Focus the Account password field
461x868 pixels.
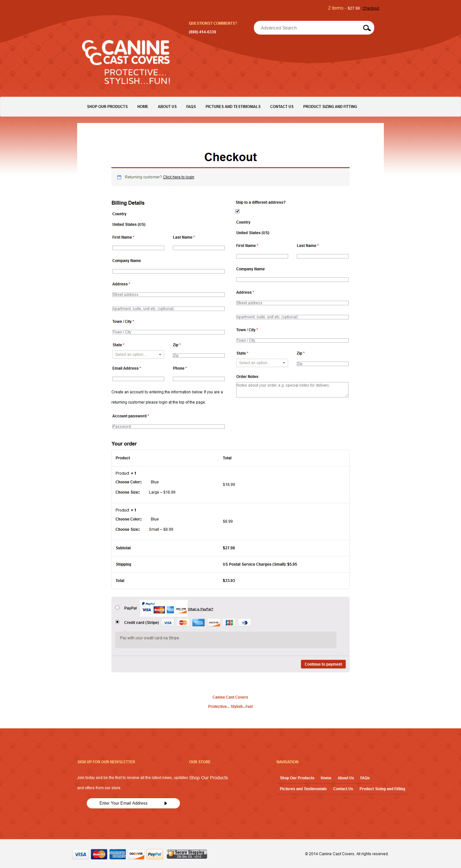coord(168,427)
